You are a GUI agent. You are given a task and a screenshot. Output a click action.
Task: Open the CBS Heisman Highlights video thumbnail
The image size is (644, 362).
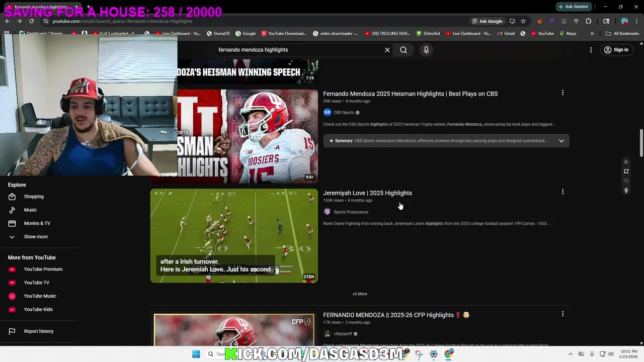tap(248, 136)
